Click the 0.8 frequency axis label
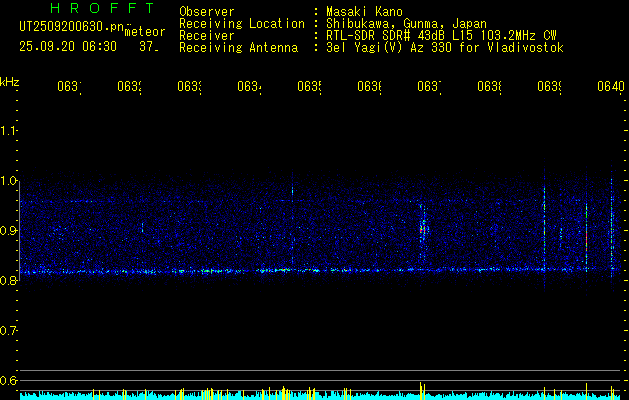Viewport: 629px width, 400px height. click(x=8, y=280)
